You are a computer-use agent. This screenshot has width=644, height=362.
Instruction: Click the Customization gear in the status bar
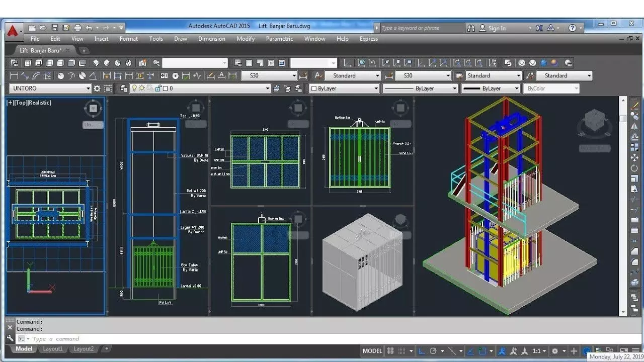(555, 351)
